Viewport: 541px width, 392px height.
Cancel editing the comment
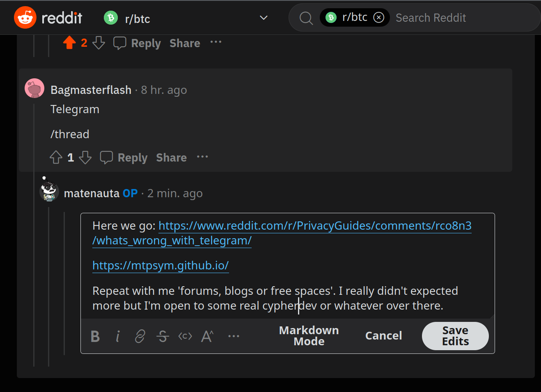383,336
